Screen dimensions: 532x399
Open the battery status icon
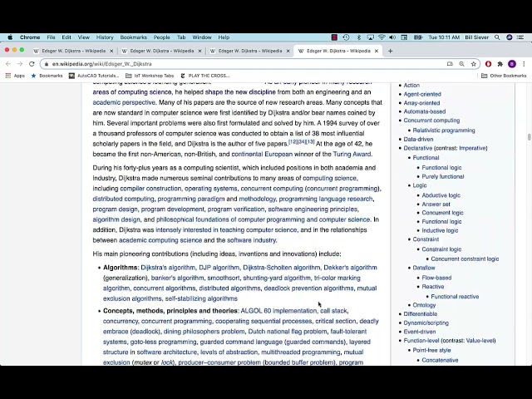pos(417,37)
